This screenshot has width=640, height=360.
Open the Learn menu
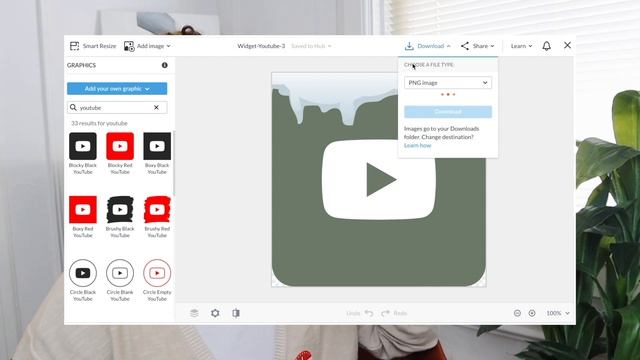click(x=521, y=46)
